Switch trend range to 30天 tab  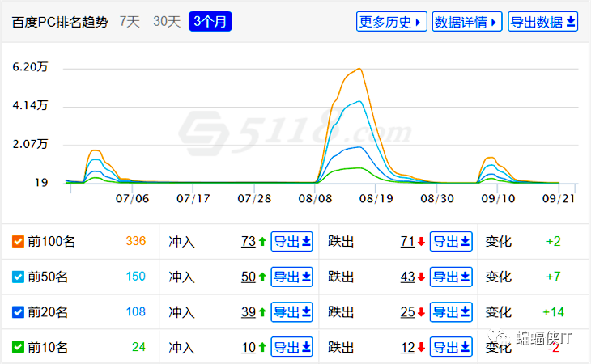coord(167,22)
